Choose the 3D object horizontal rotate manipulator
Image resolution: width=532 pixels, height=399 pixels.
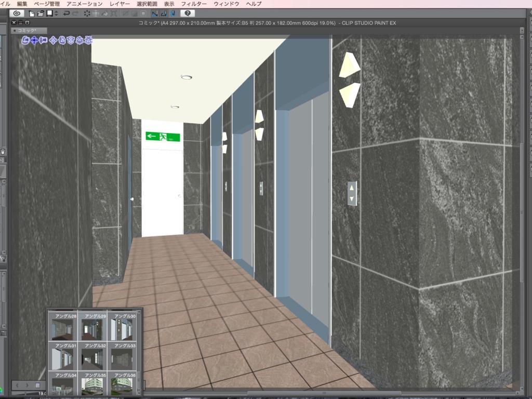tap(71, 40)
